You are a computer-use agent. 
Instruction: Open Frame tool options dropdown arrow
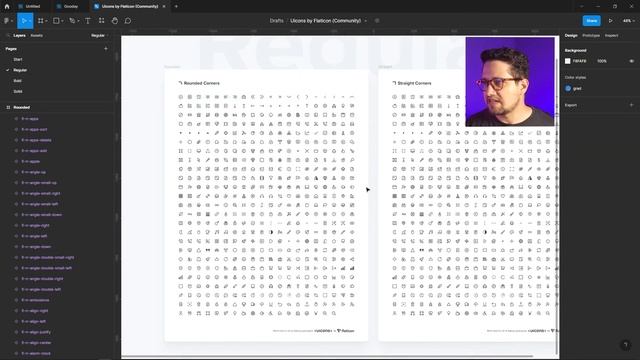[x=47, y=21]
